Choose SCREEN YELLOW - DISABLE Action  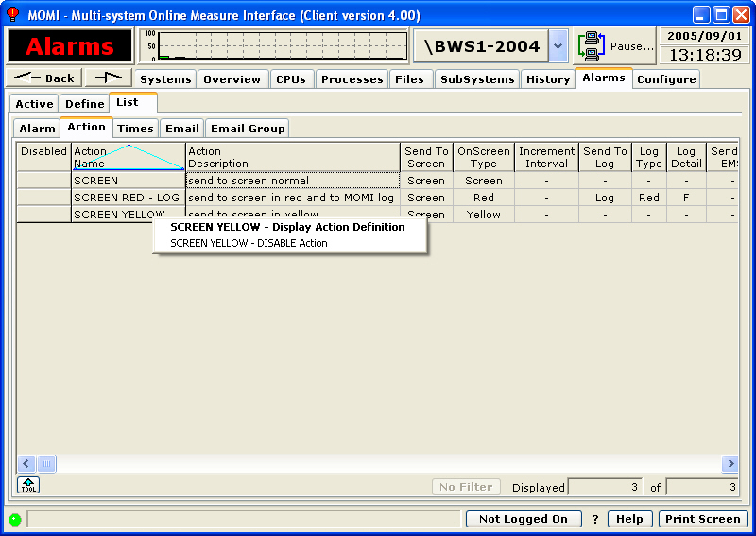[x=249, y=243]
